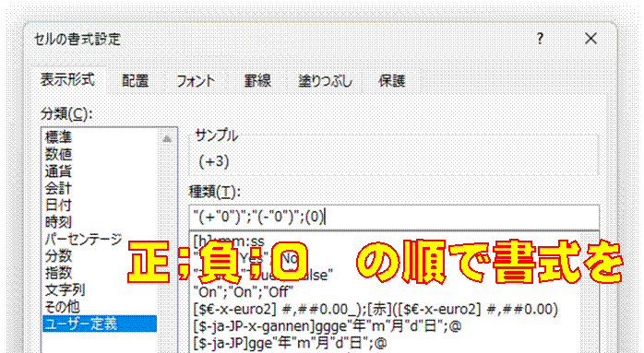
Task: Click the category list scroll up arrow
Action: (x=167, y=139)
